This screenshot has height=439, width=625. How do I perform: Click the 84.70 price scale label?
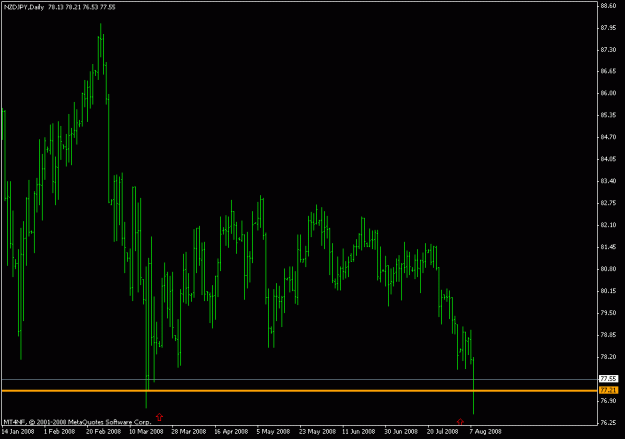pos(608,137)
